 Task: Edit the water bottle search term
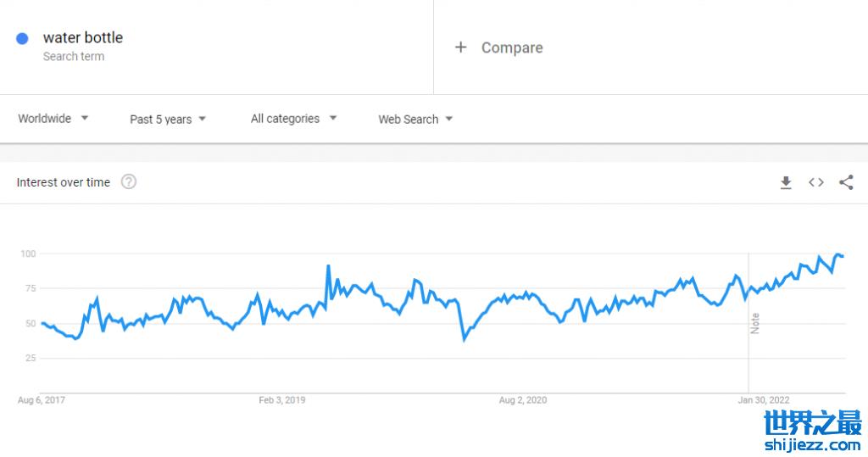tap(83, 37)
